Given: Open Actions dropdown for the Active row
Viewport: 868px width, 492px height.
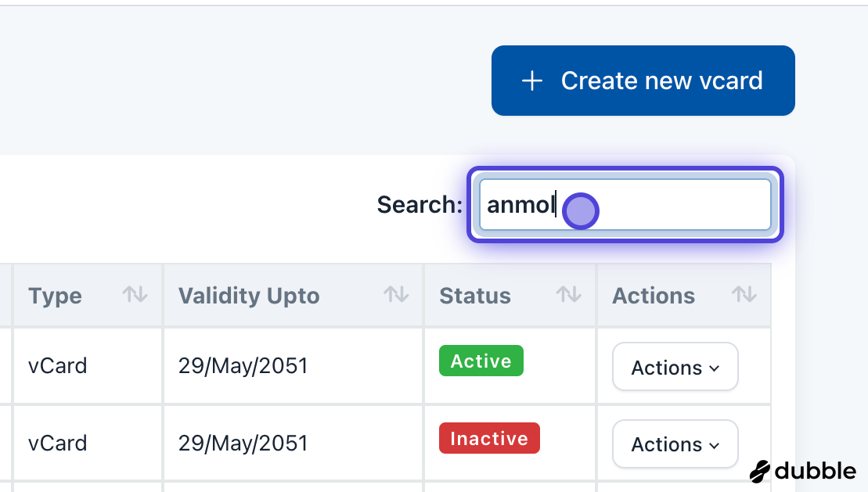Looking at the screenshot, I should [x=675, y=367].
